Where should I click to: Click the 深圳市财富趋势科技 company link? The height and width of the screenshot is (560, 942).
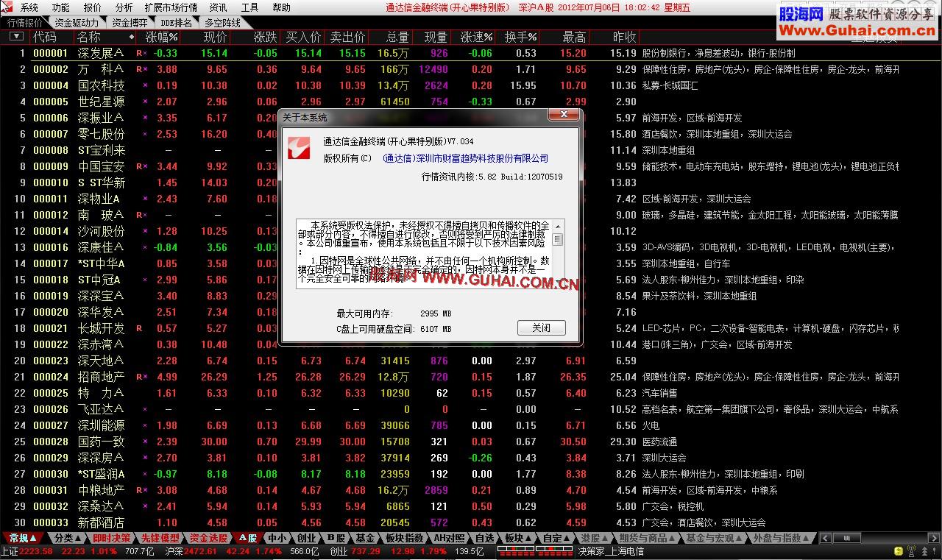466,158
